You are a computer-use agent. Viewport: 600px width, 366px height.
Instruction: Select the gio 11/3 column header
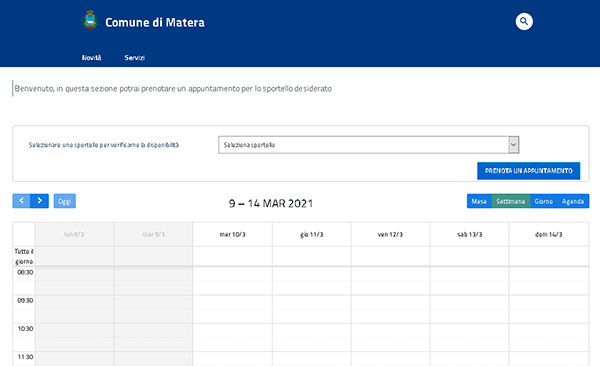coord(311,234)
